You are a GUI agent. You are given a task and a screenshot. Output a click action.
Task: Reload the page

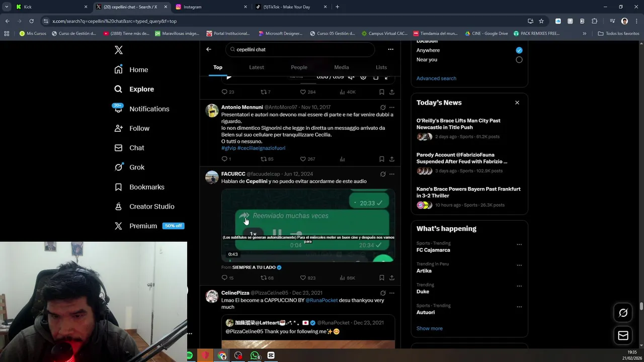click(x=31, y=21)
